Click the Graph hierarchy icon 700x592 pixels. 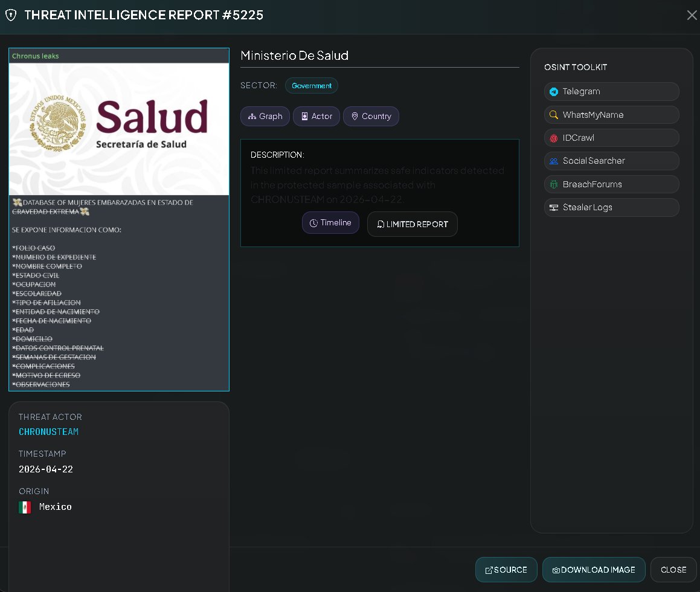[x=252, y=117]
